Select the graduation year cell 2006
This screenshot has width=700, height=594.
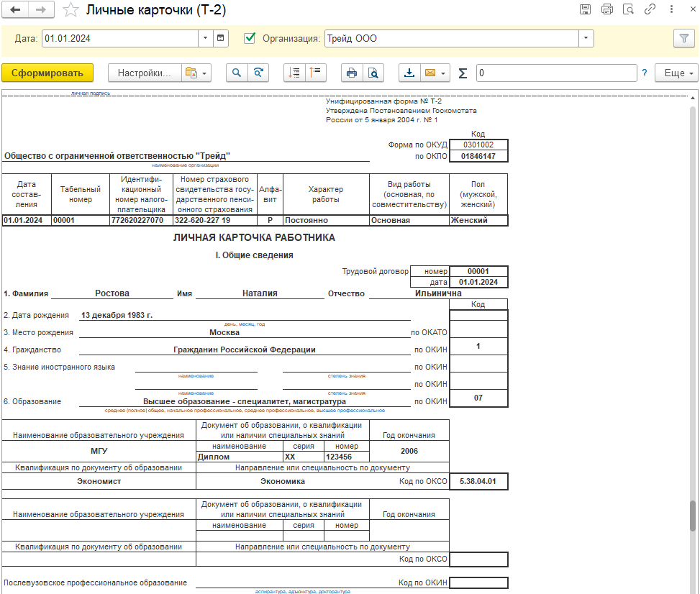(409, 451)
